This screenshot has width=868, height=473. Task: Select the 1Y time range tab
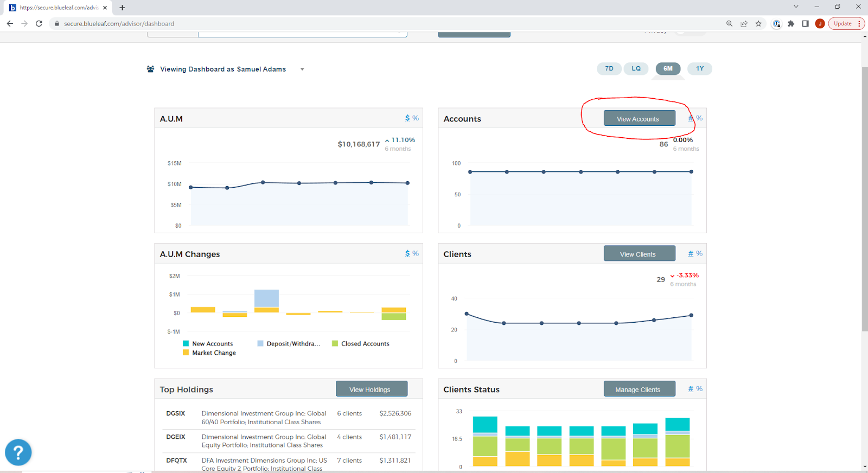(x=700, y=69)
